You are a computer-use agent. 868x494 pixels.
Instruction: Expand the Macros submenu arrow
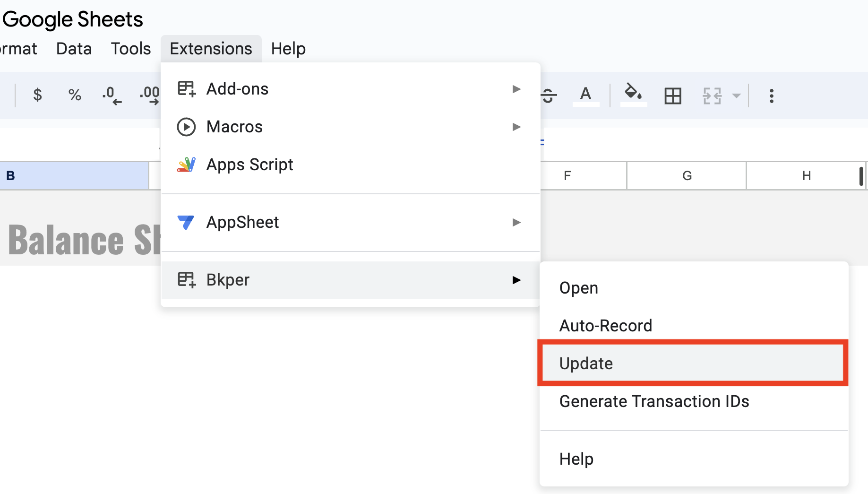point(517,127)
